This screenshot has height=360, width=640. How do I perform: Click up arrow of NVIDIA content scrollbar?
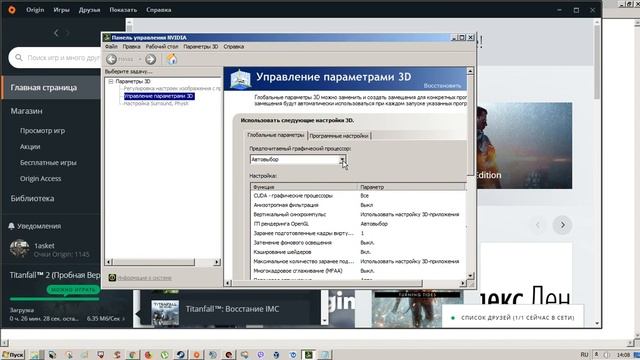pos(470,71)
